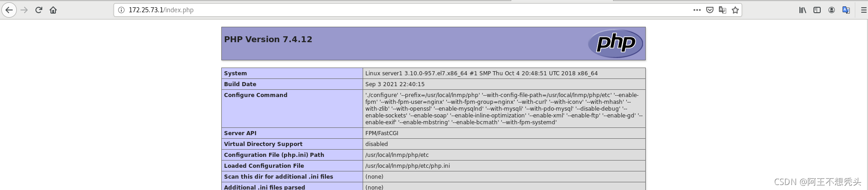
Task: Select the 'Sep 3 2021 22:40:15' value
Action: [x=395, y=84]
